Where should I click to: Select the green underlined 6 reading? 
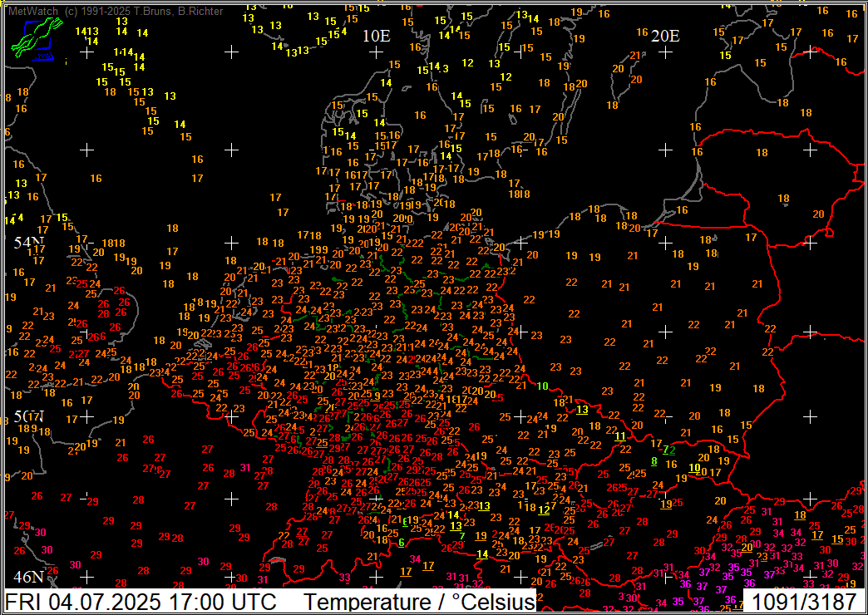402,543
